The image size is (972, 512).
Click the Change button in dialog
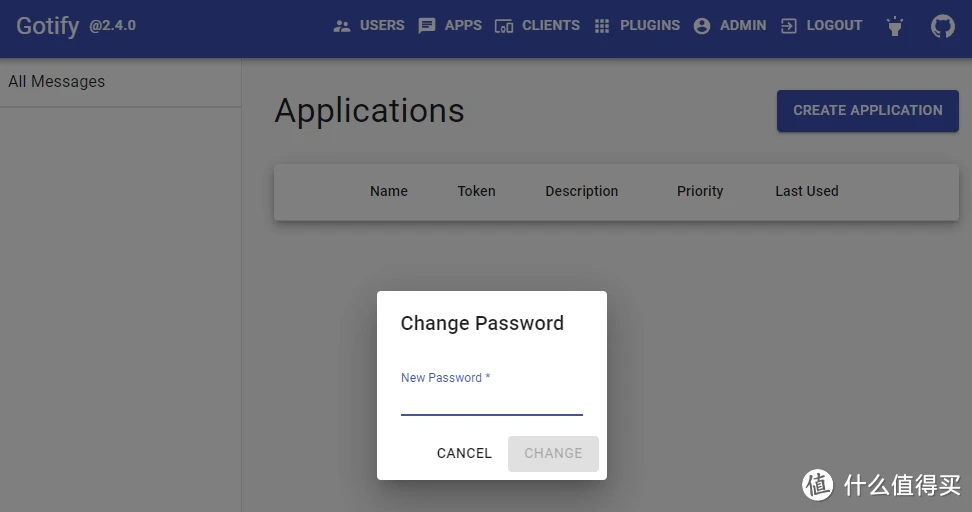(553, 453)
